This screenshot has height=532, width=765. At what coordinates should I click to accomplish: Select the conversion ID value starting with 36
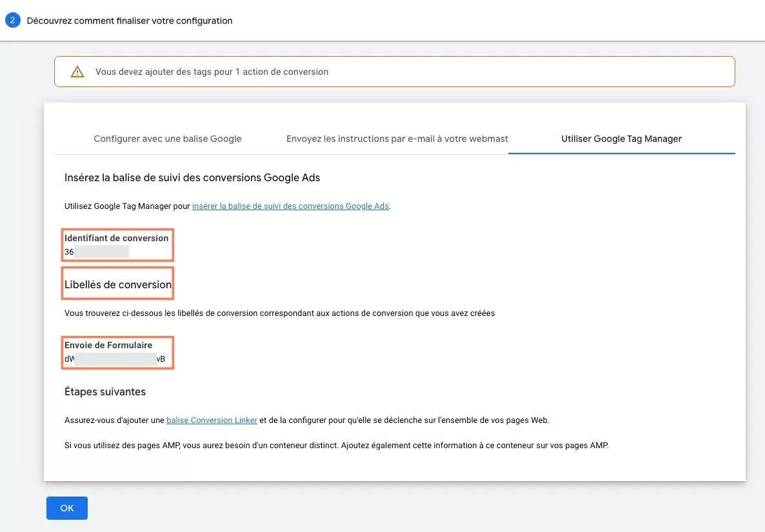pos(97,252)
